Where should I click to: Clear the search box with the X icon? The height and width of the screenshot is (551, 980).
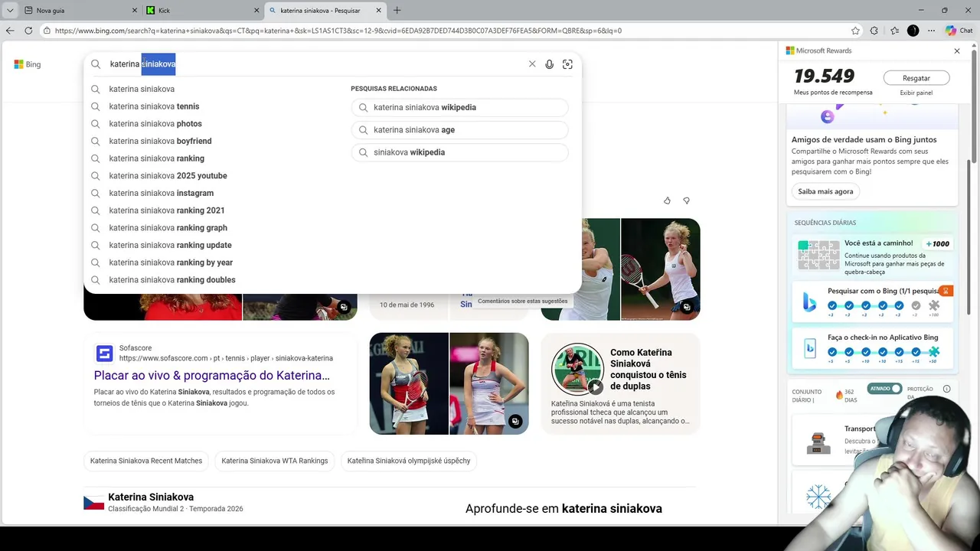[x=532, y=64]
